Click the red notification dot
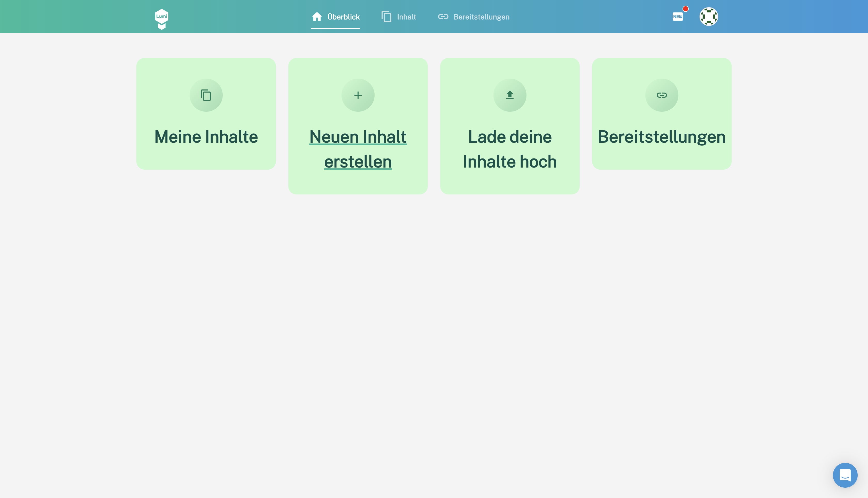The image size is (868, 498). (x=686, y=9)
